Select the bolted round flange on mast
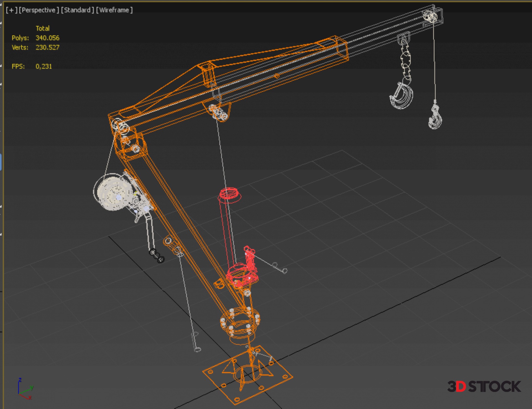This screenshot has width=532, height=409. point(240,322)
